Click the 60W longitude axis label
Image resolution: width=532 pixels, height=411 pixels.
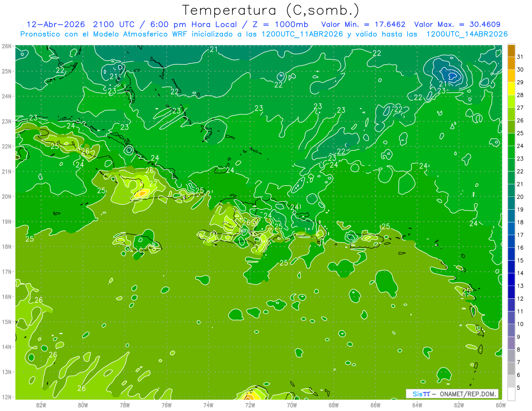501,405
